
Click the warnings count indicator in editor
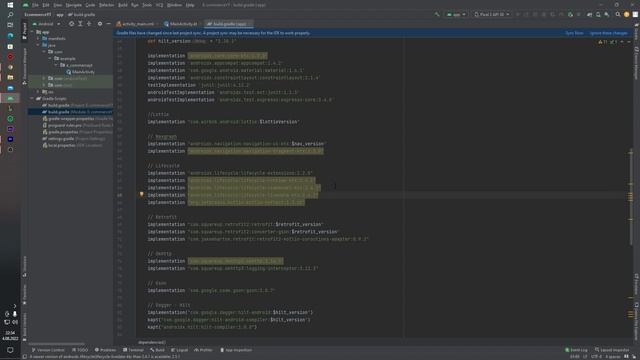pyautogui.click(x=603, y=42)
